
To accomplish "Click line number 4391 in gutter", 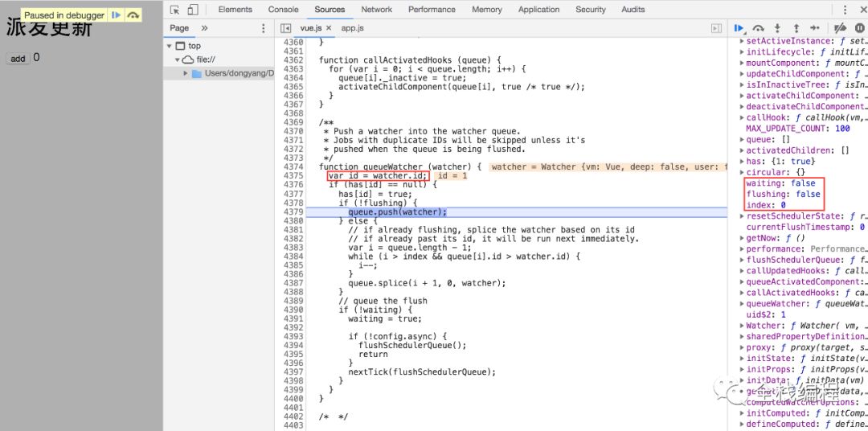I will click(293, 318).
